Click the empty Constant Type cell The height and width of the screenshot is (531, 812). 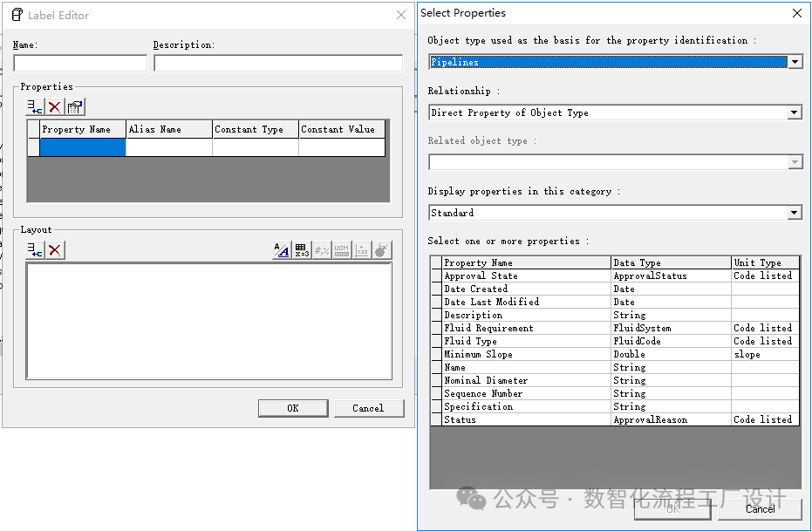[256, 147]
